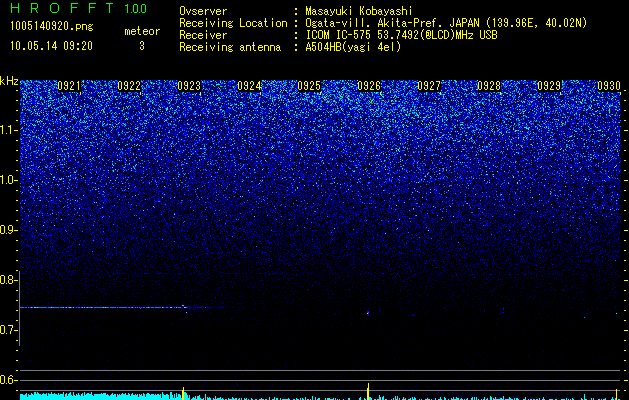
Task: Click the meteor count value 3
Action: coord(142,46)
